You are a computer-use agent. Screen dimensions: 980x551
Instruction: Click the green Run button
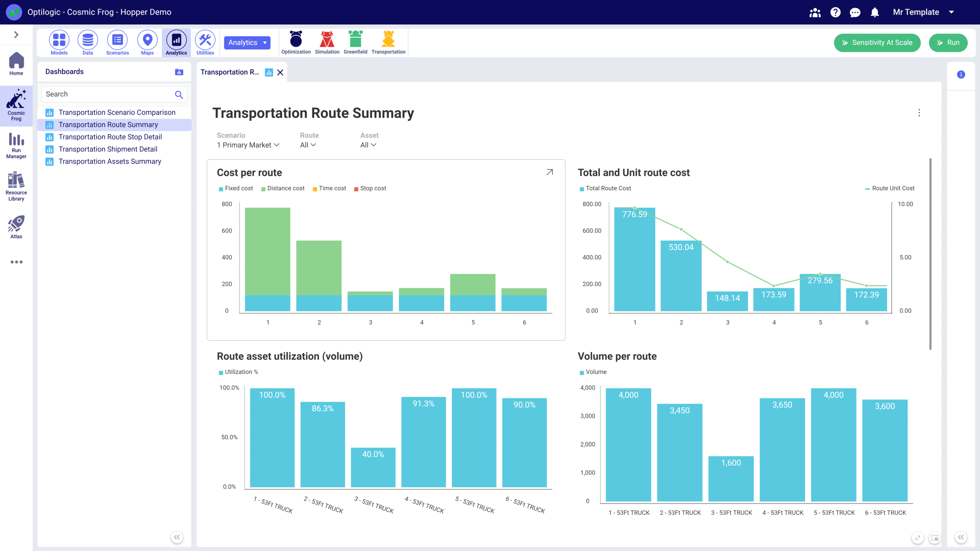(x=948, y=42)
